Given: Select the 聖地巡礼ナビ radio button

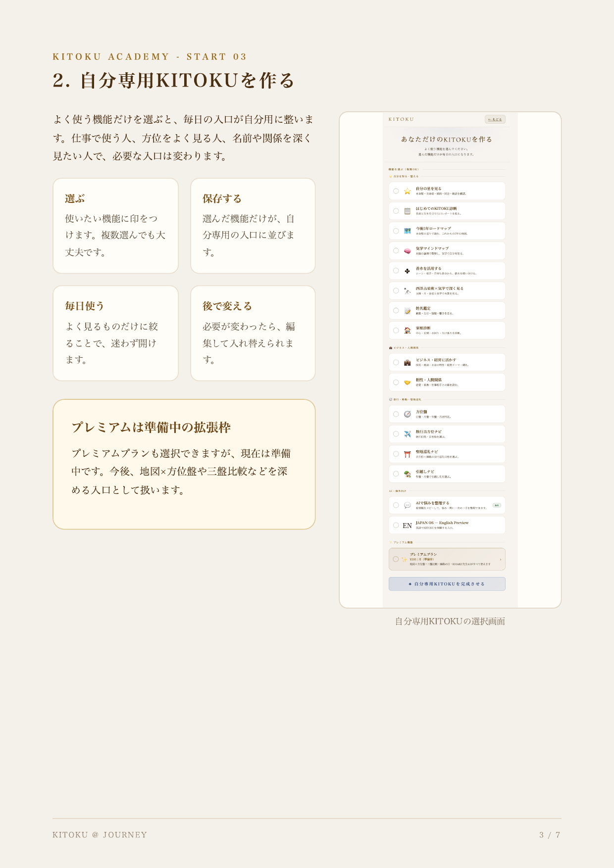Looking at the screenshot, I should [396, 454].
